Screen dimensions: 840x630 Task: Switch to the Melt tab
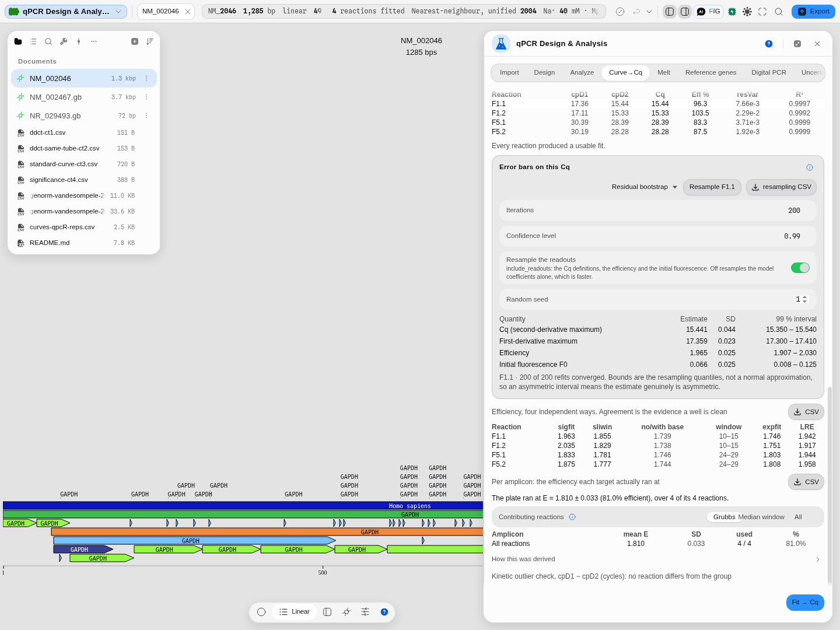664,73
